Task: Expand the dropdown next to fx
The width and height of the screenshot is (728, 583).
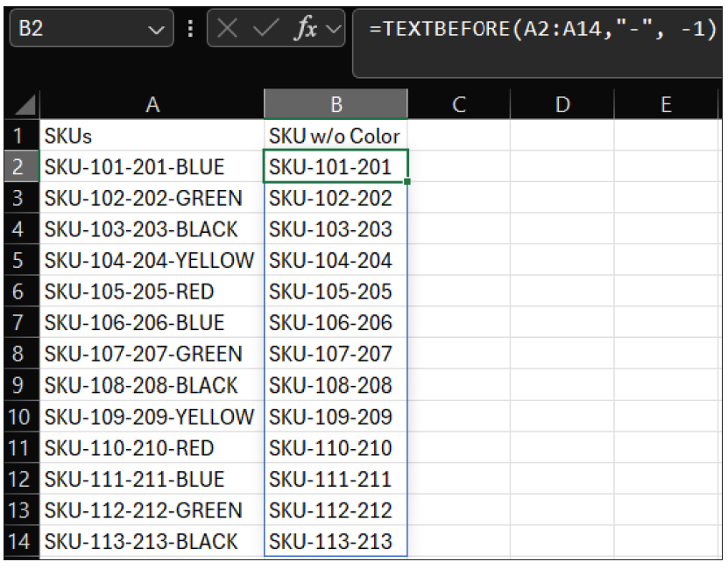Action: tap(334, 30)
